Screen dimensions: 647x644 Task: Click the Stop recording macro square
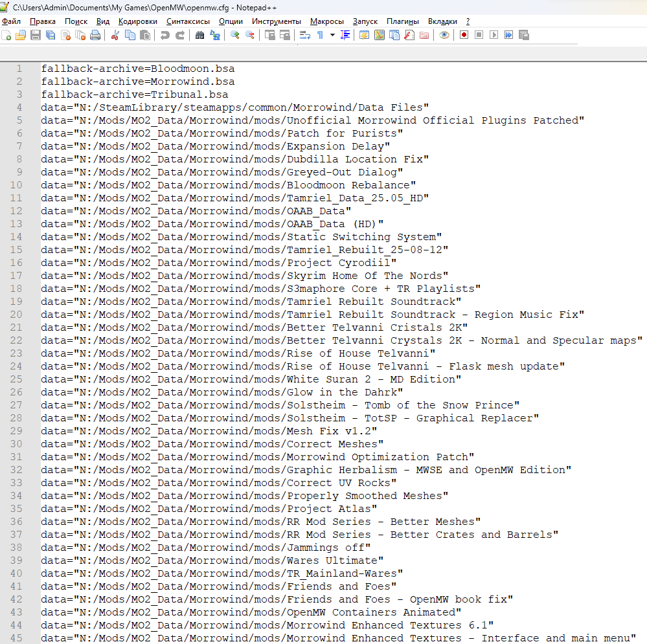pos(479,36)
